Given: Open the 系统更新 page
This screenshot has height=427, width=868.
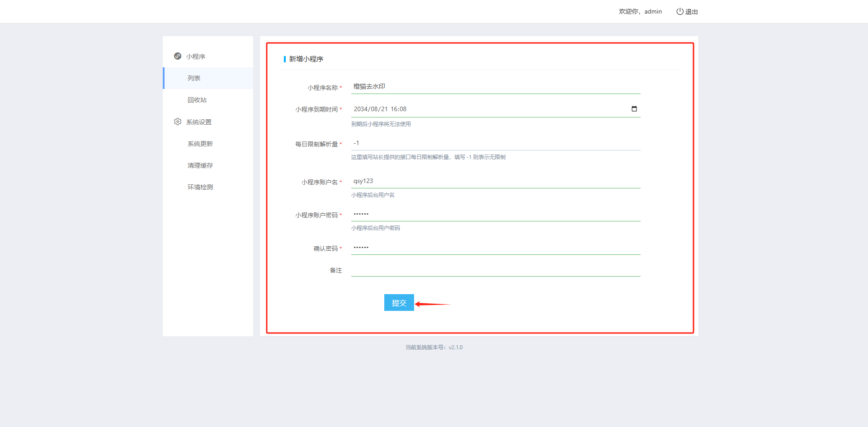Looking at the screenshot, I should click(x=200, y=144).
